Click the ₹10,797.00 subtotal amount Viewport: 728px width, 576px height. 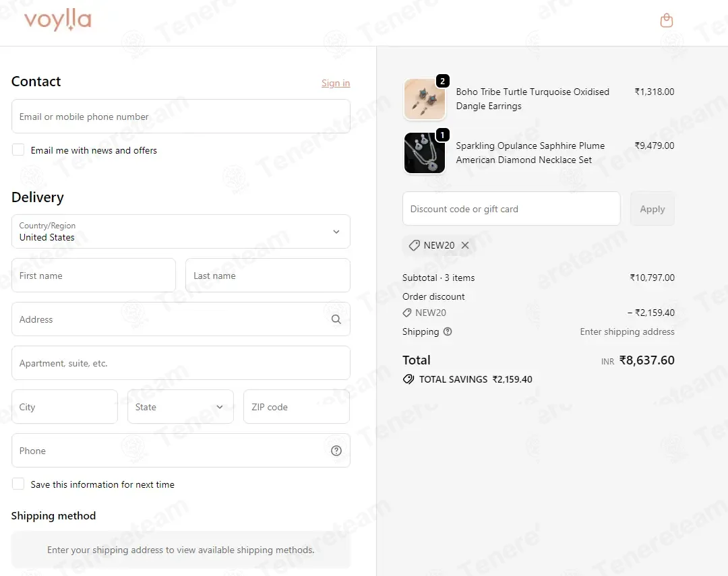[x=652, y=278]
